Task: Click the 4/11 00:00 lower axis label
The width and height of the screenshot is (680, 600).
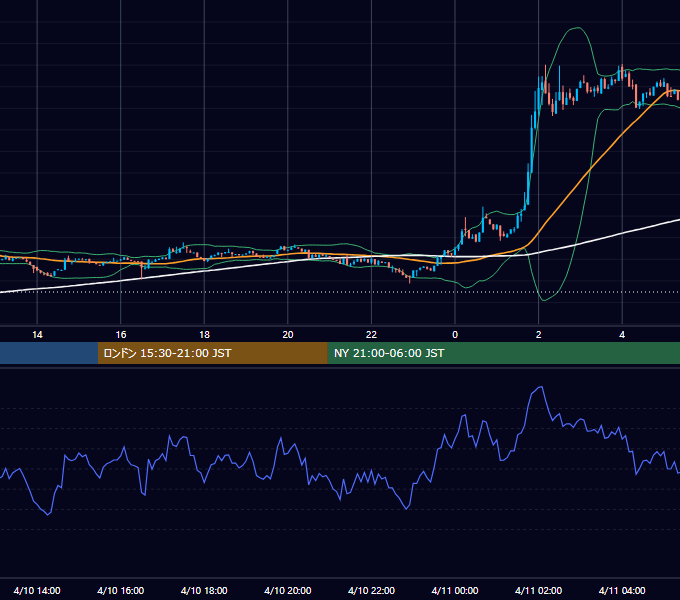Action: coord(455,590)
